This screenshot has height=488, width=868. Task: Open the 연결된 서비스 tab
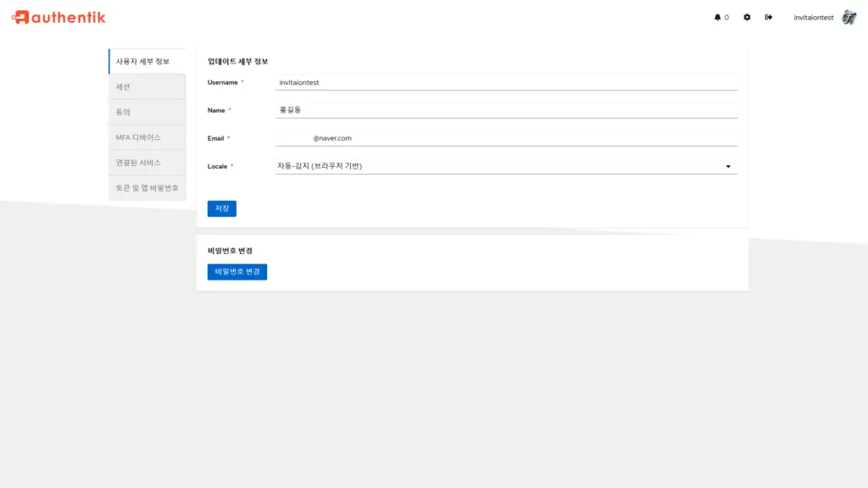pyautogui.click(x=147, y=162)
